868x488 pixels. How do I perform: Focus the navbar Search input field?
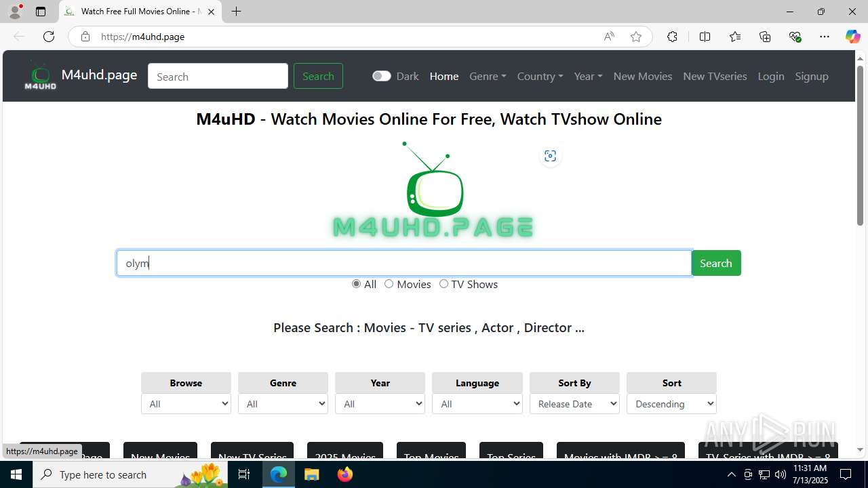pyautogui.click(x=218, y=76)
